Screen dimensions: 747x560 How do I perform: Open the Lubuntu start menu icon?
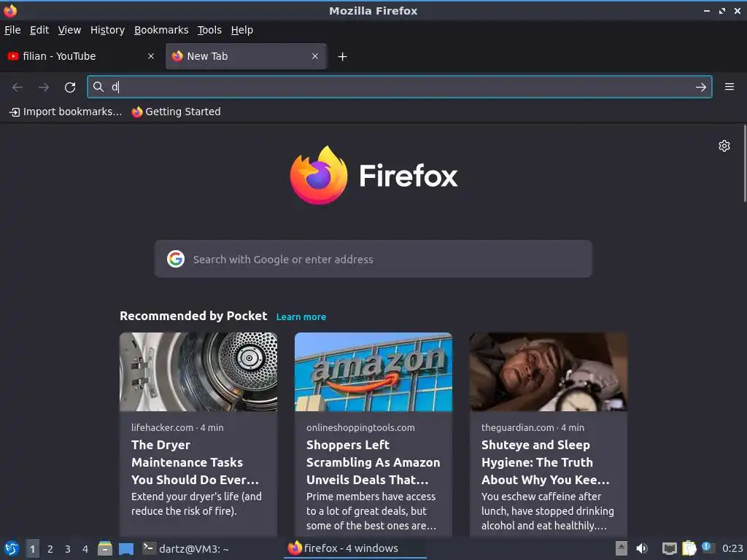12,548
